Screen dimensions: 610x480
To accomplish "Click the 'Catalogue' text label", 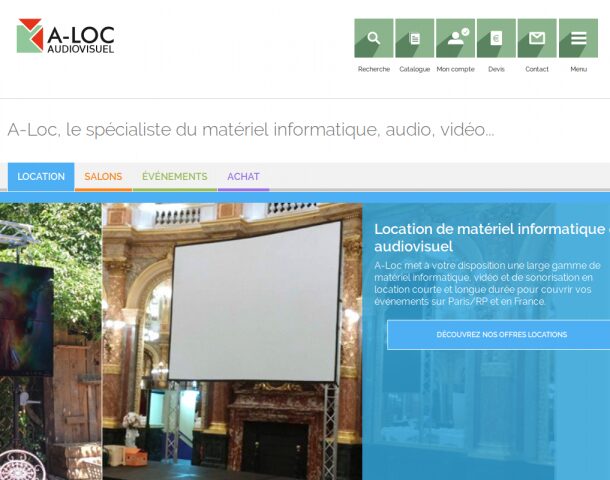I will tap(414, 69).
